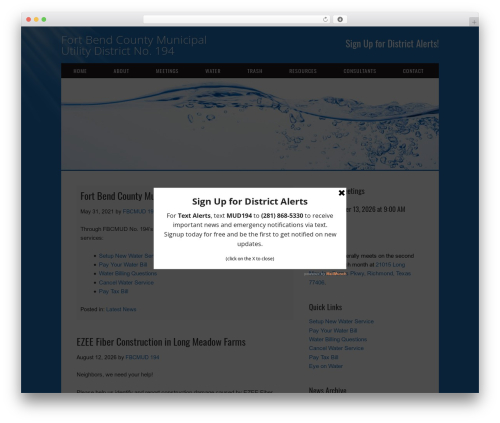The width and height of the screenshot is (500, 423).
Task: Click the August 12 post date
Action: click(x=96, y=357)
